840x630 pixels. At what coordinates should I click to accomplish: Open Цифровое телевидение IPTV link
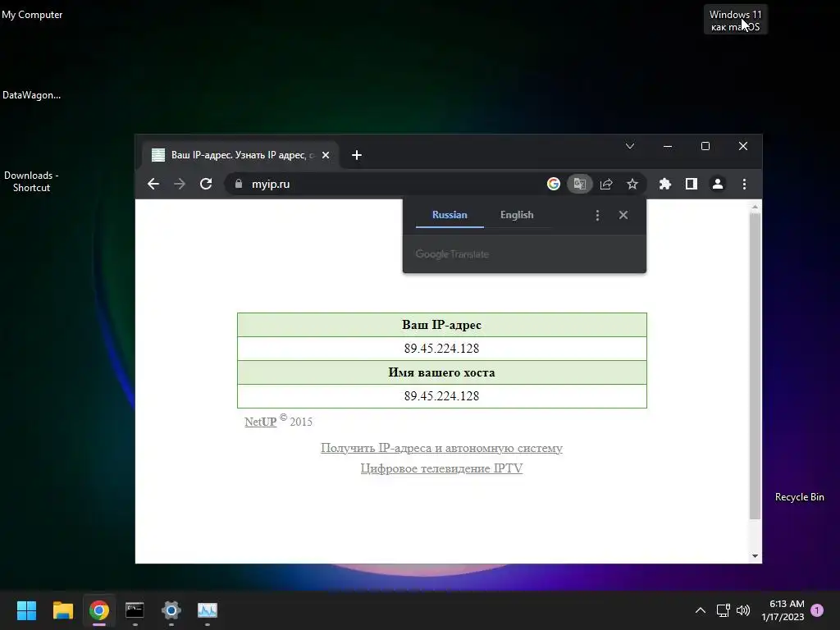(441, 468)
